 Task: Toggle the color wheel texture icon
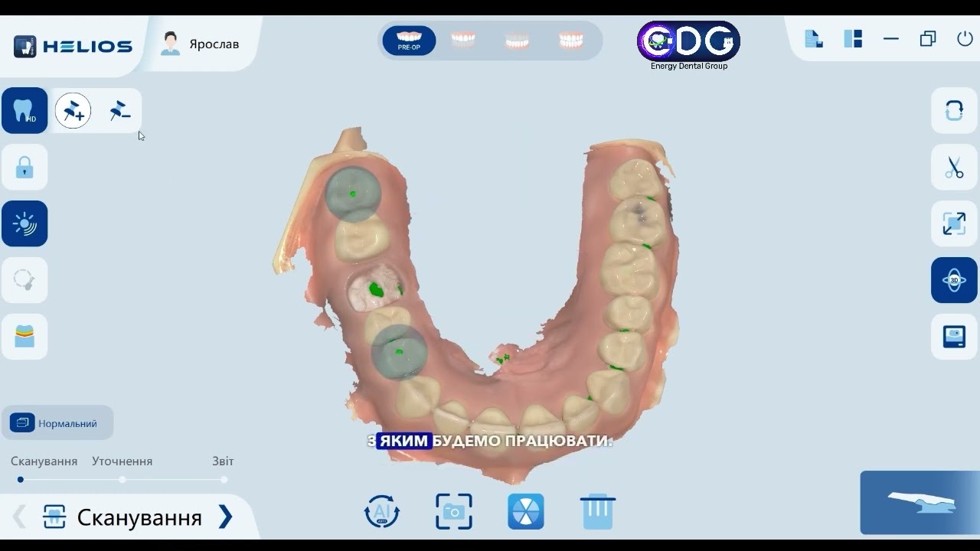click(x=526, y=511)
